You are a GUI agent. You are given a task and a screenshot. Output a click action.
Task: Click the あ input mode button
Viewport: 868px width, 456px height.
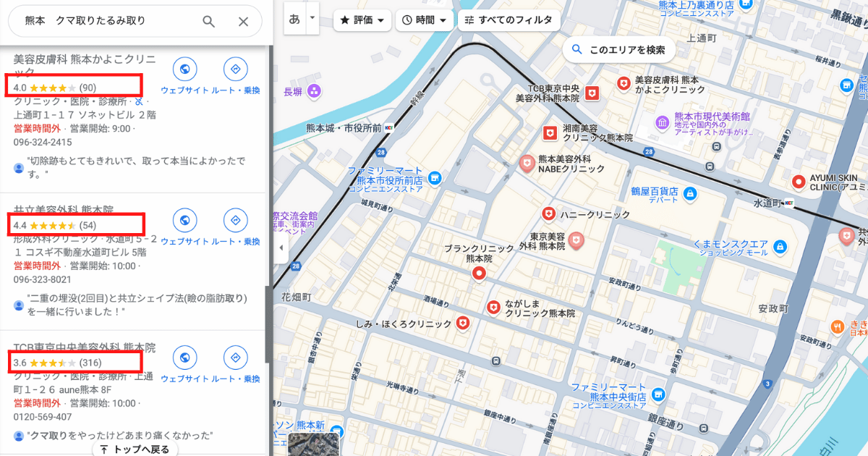point(294,19)
